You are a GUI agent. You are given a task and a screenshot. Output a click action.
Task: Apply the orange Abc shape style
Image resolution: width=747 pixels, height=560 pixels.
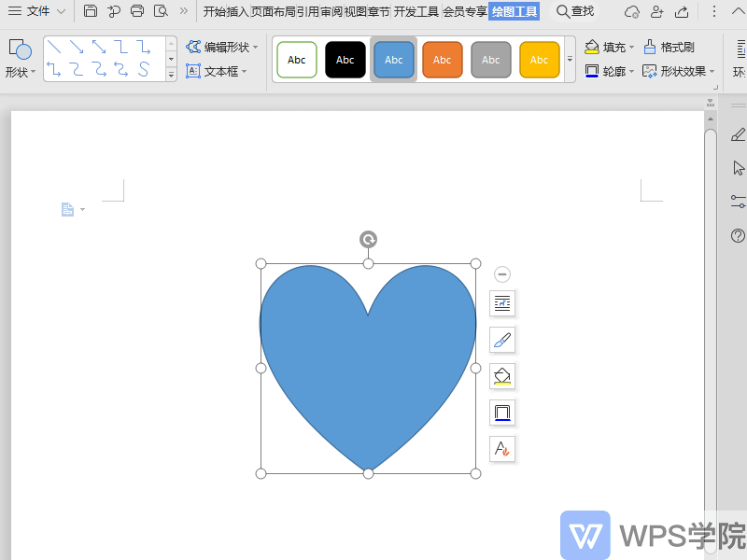tap(442, 60)
